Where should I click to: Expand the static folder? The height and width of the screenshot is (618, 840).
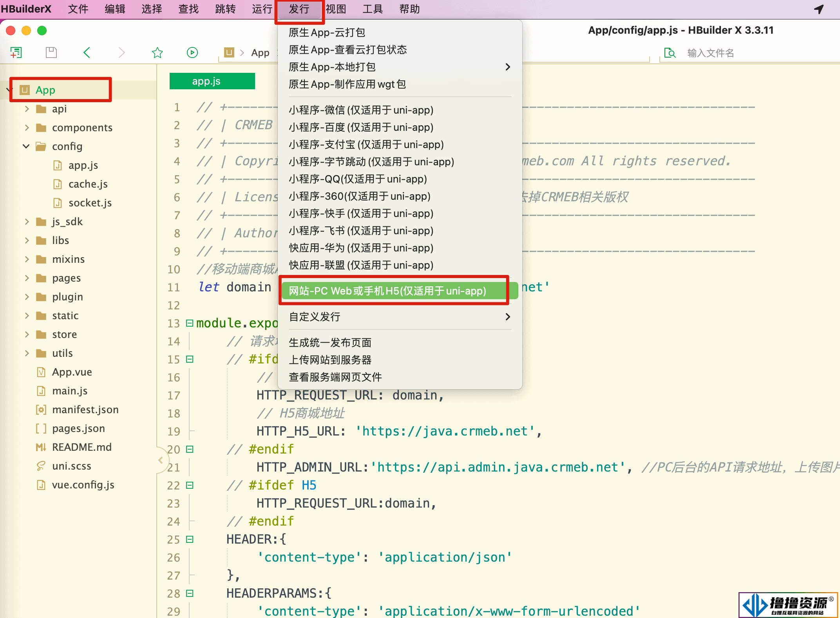click(x=27, y=316)
